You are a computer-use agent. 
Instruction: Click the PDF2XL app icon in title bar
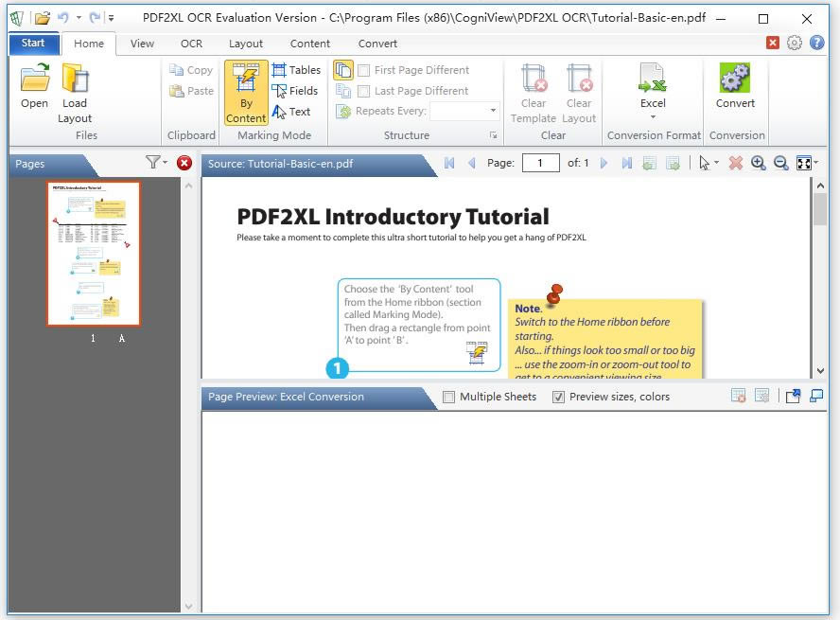pyautogui.click(x=17, y=18)
